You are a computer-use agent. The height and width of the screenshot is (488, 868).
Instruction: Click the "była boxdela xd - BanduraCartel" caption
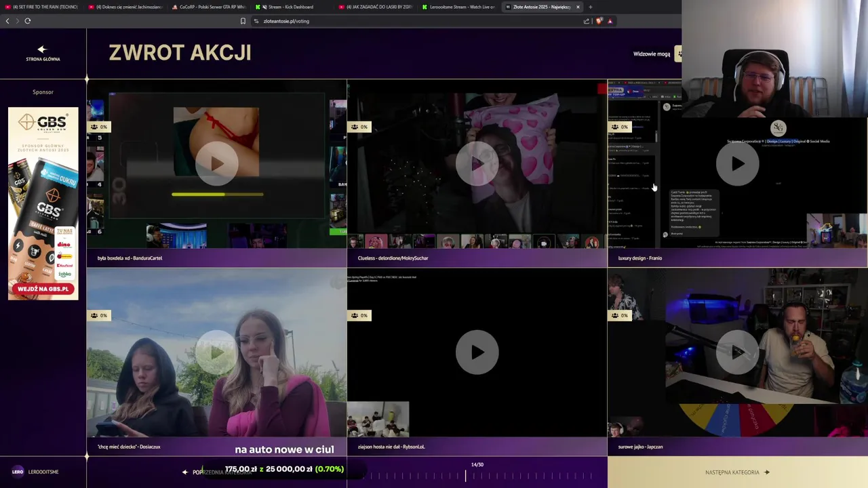pos(130,258)
